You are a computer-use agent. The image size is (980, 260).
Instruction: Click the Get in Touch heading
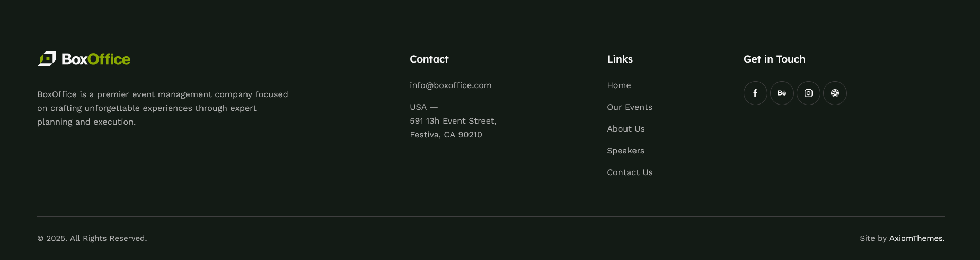[774, 59]
